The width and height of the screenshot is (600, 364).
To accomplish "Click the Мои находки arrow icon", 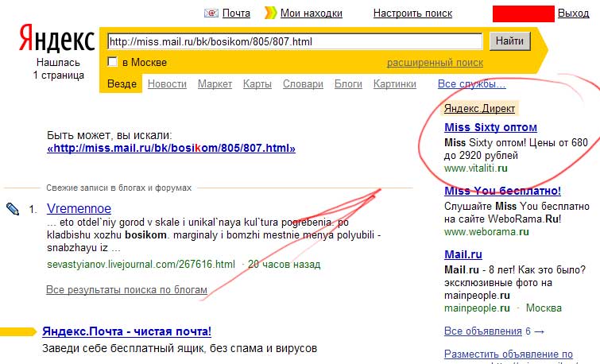I will click(x=270, y=13).
